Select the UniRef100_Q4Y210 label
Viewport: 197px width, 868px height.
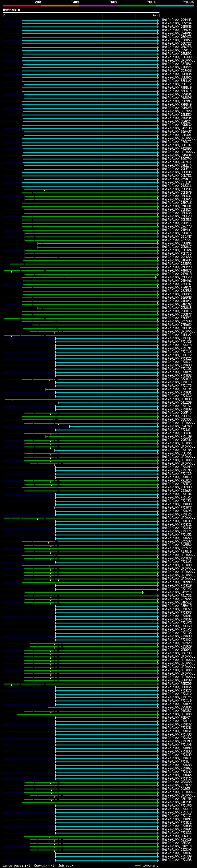177,592
